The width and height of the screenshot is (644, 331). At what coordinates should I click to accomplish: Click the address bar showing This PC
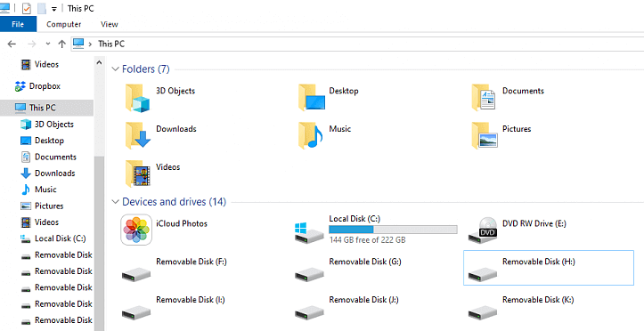[x=357, y=44]
